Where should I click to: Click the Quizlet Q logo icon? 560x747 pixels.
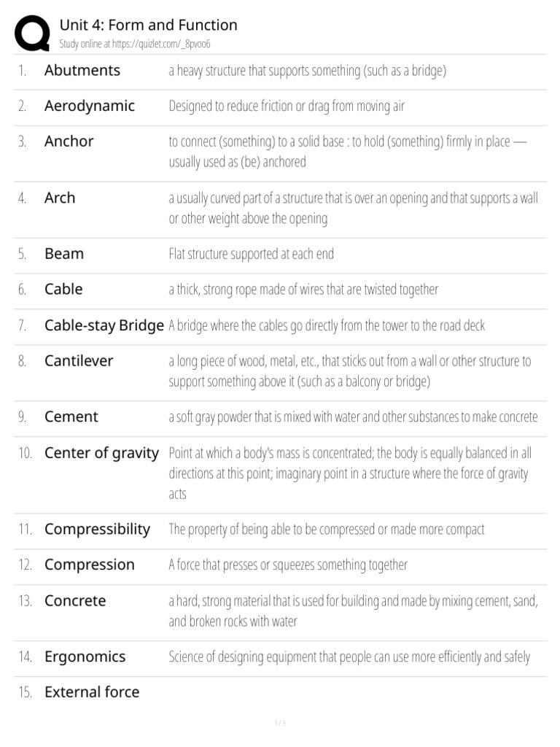click(x=32, y=33)
